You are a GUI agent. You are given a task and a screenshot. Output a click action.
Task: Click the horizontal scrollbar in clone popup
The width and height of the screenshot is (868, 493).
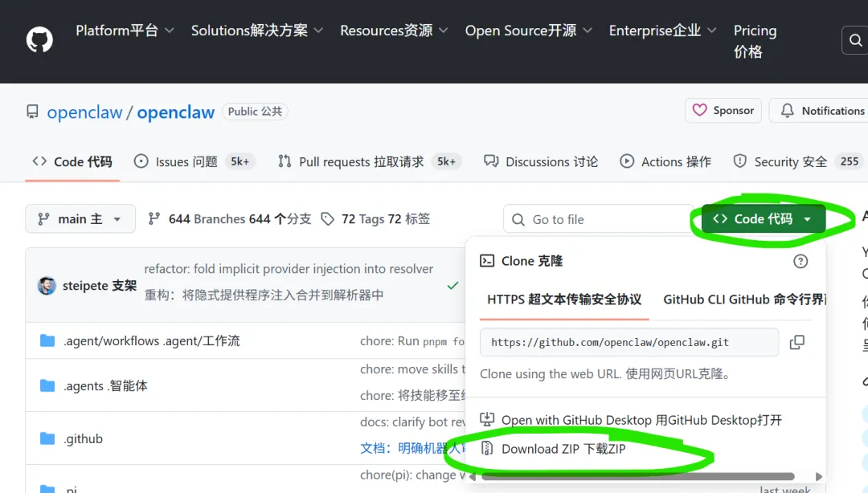pos(637,476)
